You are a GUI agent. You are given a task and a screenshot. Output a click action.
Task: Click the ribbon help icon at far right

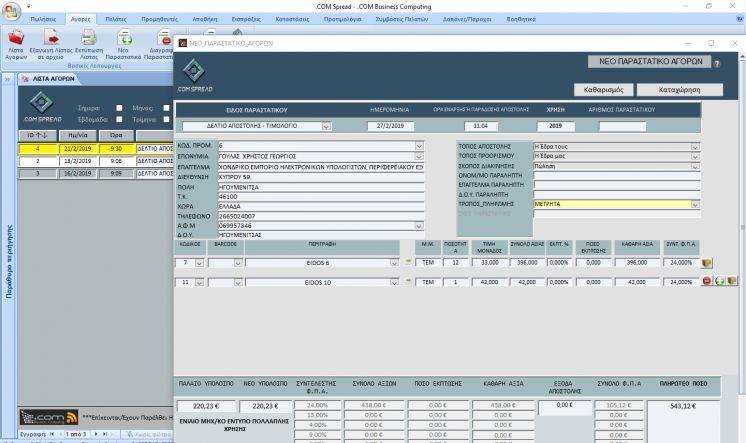(740, 19)
